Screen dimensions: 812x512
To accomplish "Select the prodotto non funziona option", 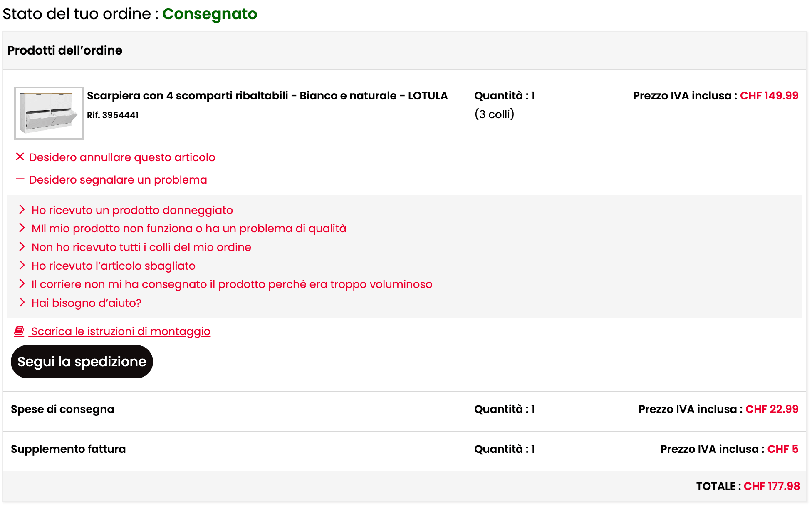I will coord(189,229).
